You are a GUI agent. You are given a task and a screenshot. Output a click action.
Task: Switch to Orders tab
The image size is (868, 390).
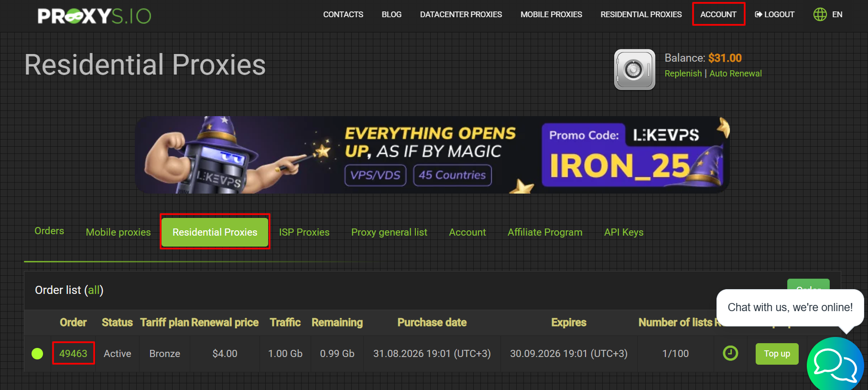[49, 231]
